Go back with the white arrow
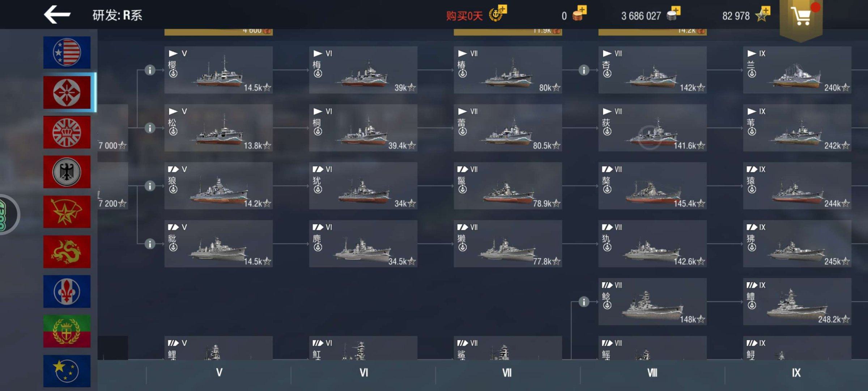The image size is (868, 391). tap(57, 14)
